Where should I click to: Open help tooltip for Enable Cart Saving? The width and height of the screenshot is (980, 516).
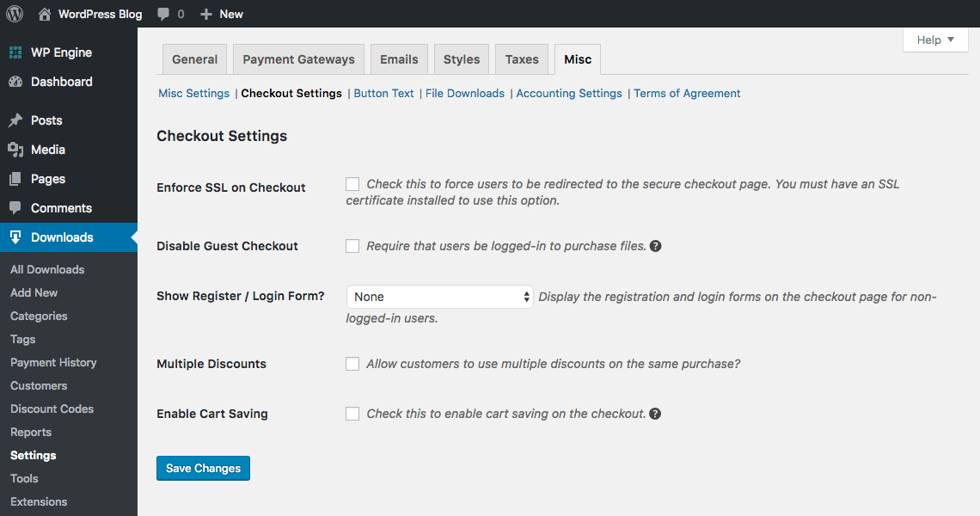(x=655, y=414)
